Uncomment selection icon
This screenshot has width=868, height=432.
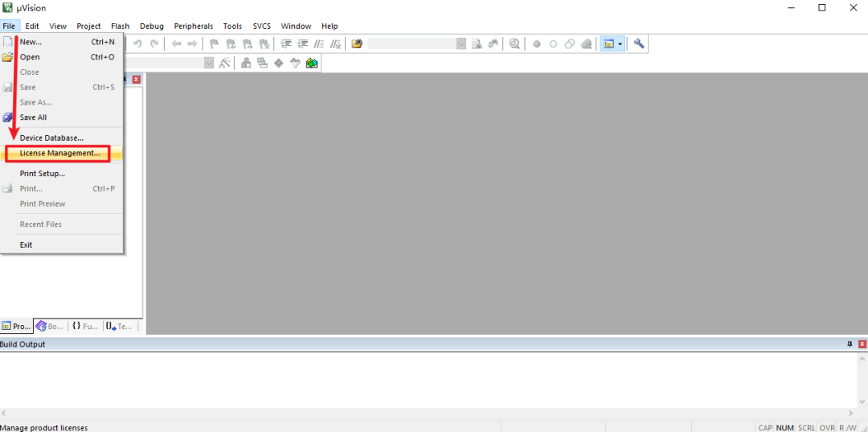(x=335, y=43)
